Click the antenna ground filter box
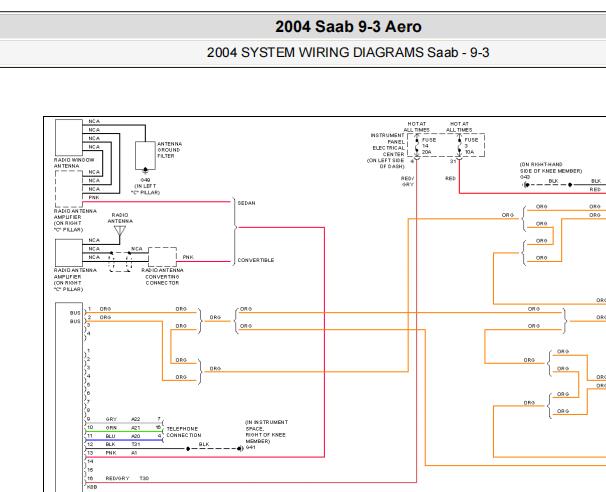This screenshot has height=492, width=606. click(x=145, y=155)
